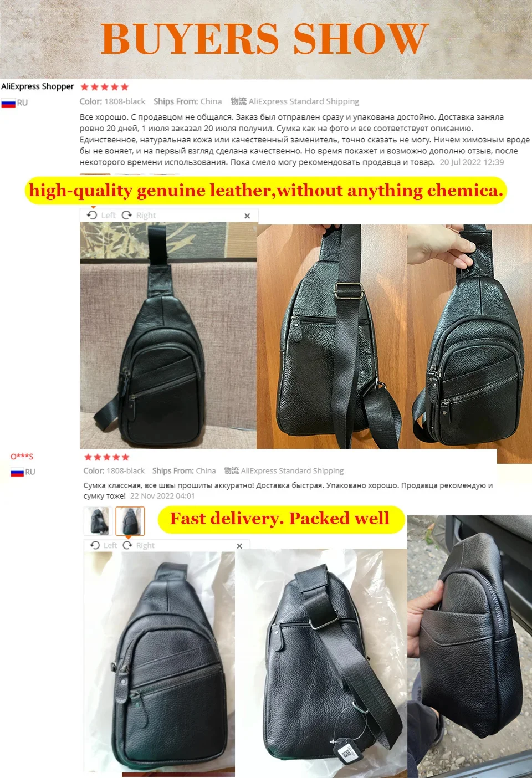Open photo of bag with price tag attached
The image size is (532, 778).
coord(321,663)
